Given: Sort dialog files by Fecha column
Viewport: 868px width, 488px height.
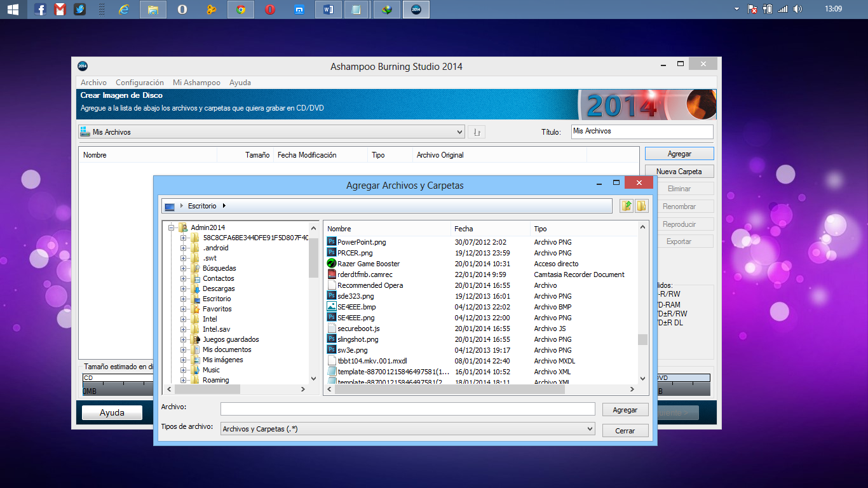Looking at the screenshot, I should point(491,229).
